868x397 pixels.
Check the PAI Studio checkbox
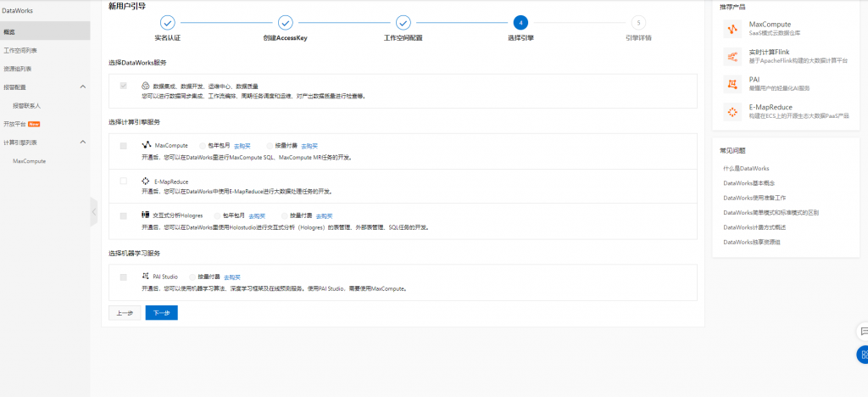[124, 277]
